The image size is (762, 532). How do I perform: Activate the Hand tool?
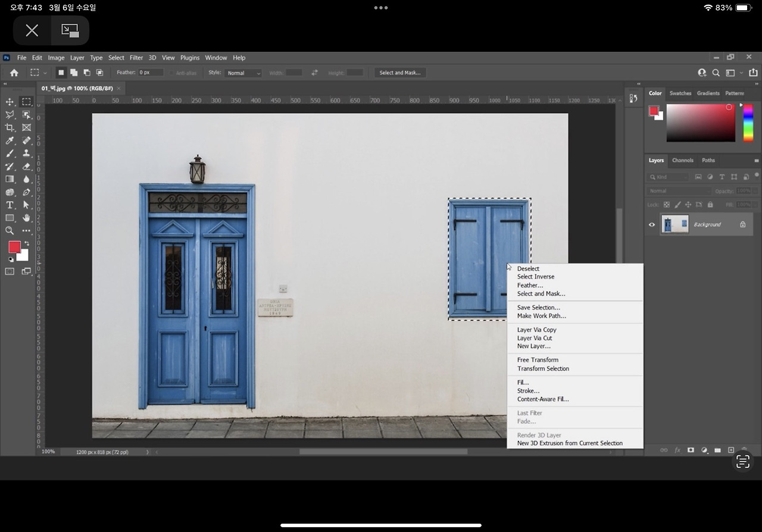(26, 218)
